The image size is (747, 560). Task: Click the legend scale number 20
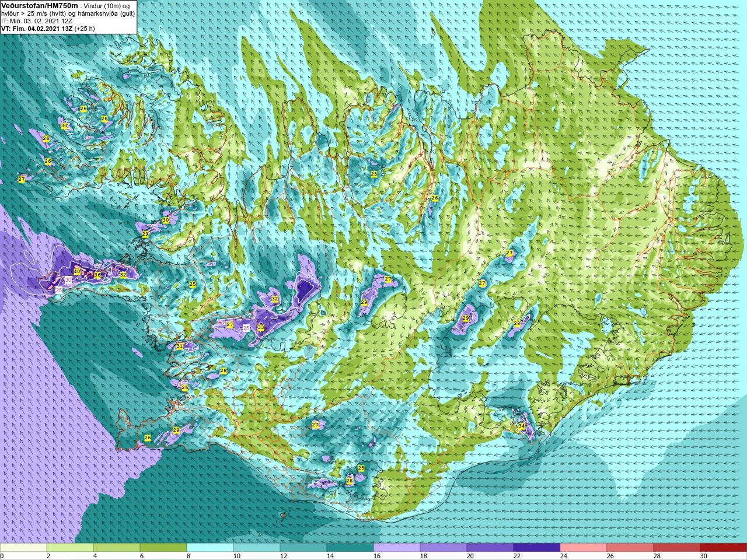470,556
